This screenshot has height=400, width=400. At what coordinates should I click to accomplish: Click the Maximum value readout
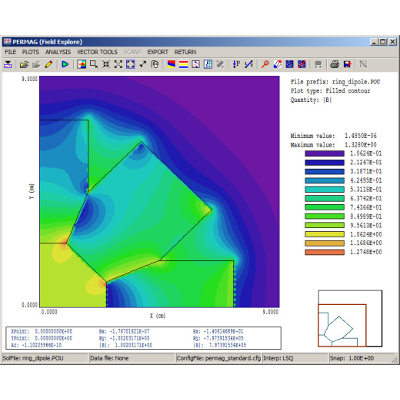(x=333, y=145)
